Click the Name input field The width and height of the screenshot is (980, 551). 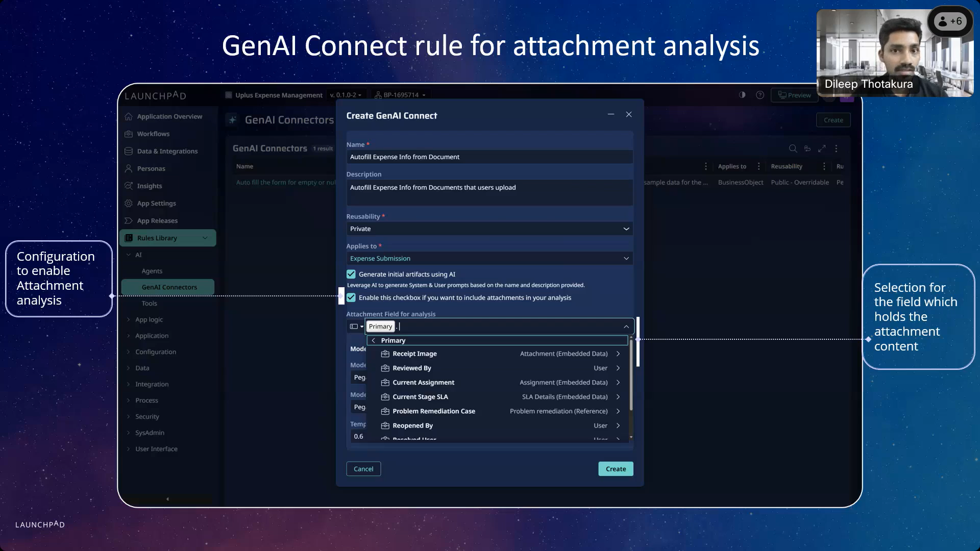[x=489, y=157]
